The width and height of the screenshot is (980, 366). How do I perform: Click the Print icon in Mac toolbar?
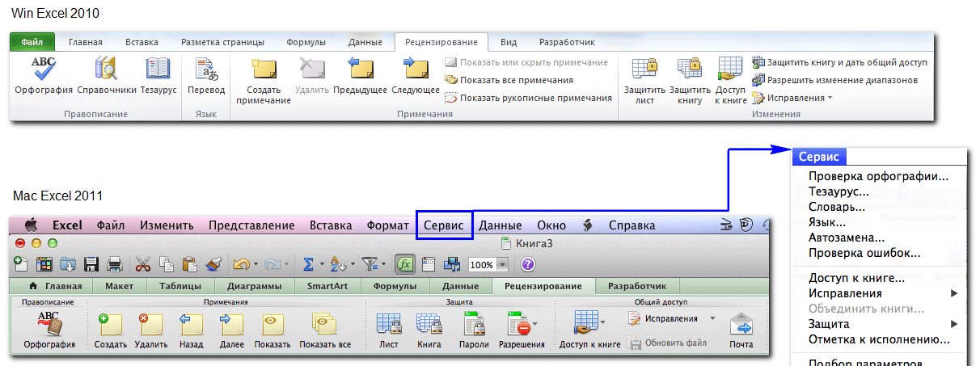[x=115, y=263]
